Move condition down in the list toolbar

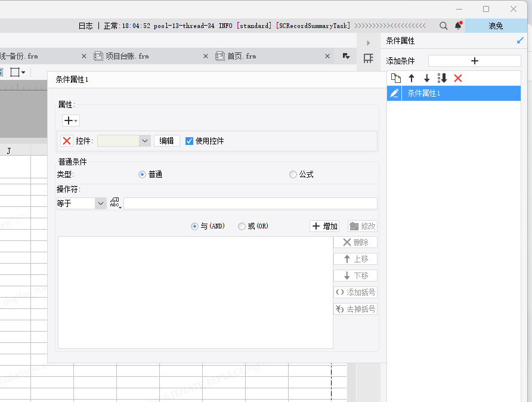point(427,78)
